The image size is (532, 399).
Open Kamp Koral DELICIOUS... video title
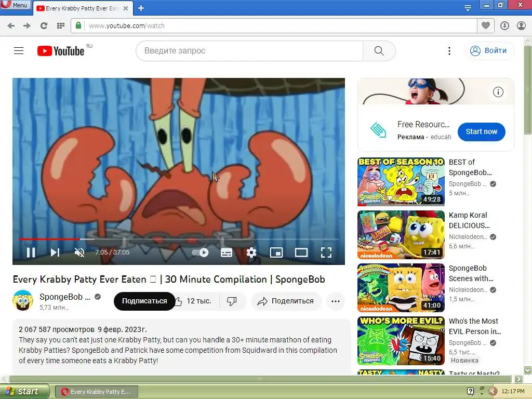(469, 220)
